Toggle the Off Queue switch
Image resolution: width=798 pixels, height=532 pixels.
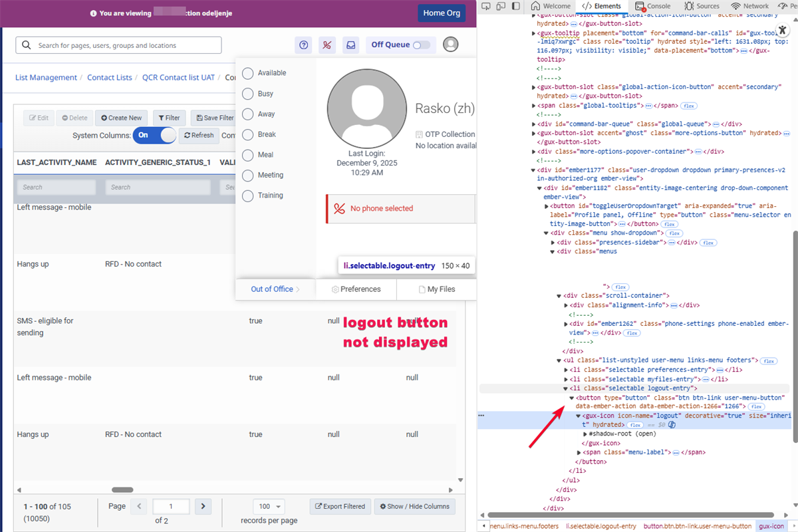point(421,45)
